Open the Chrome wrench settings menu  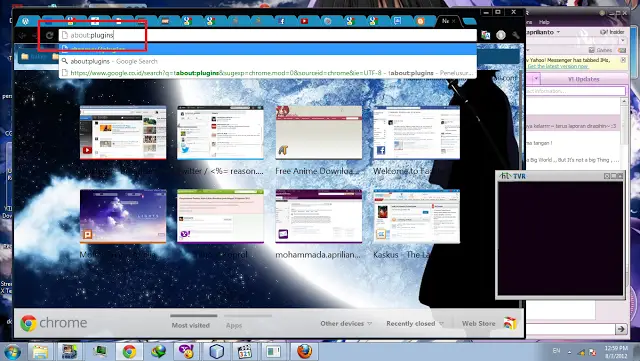click(516, 36)
